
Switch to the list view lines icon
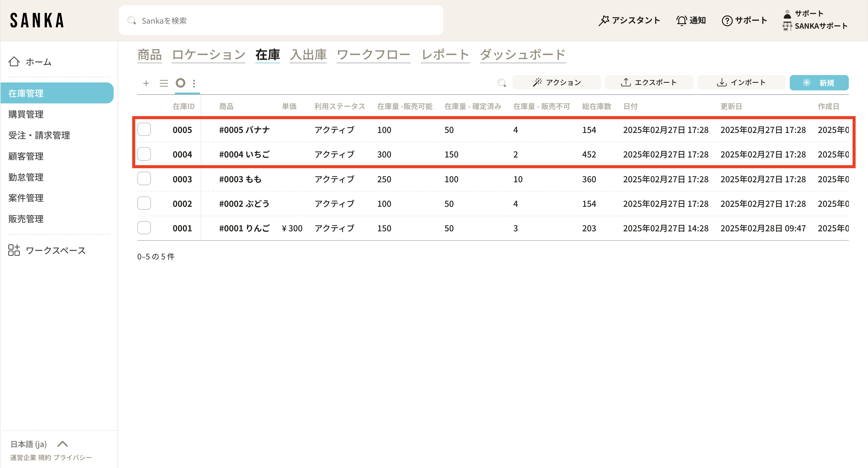(x=164, y=83)
